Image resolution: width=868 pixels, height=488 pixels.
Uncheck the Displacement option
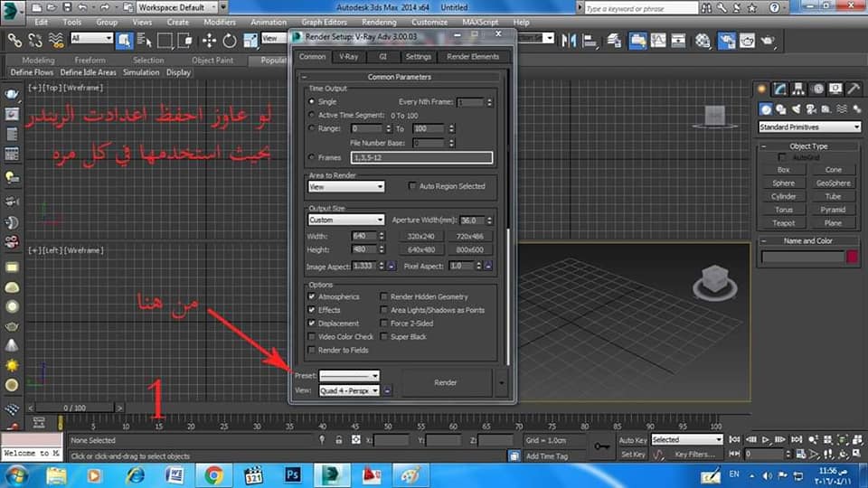coord(312,324)
